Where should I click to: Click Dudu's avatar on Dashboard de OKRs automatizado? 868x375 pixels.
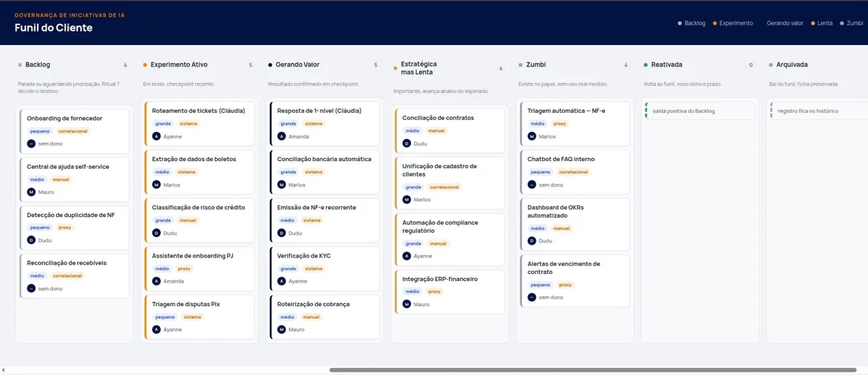click(x=531, y=241)
